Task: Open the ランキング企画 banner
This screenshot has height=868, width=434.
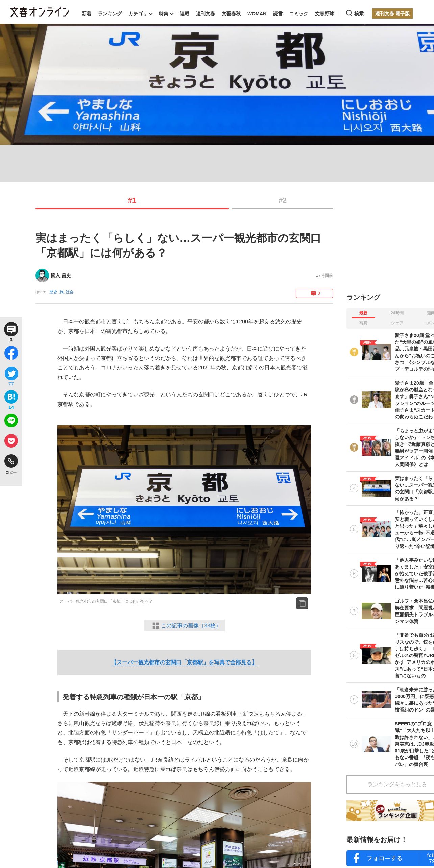Action: tap(390, 811)
